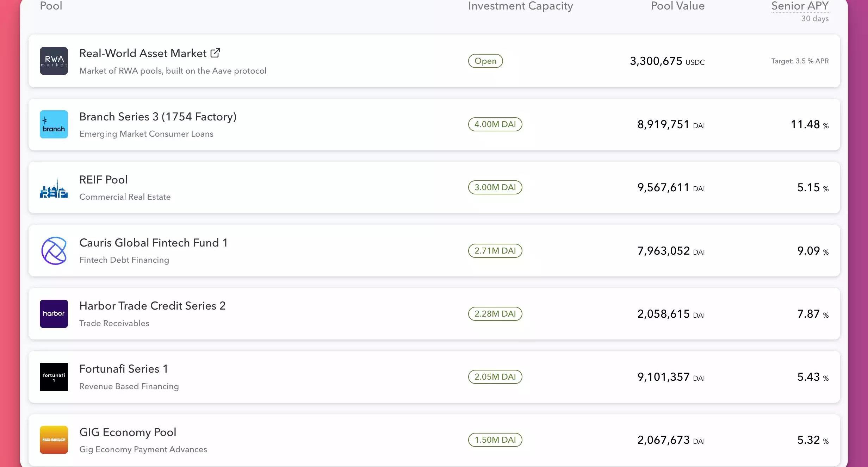
Task: Click the Cauris globe logo icon
Action: [x=54, y=251]
